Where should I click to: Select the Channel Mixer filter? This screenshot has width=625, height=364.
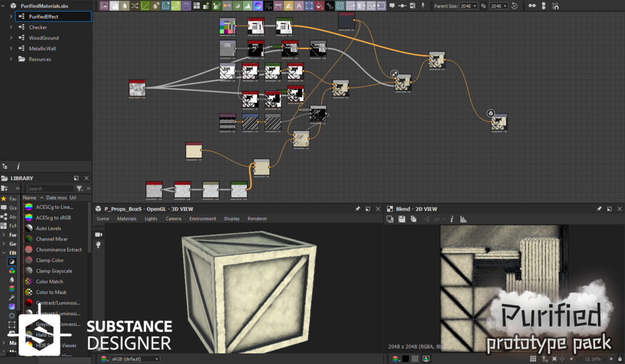coord(52,239)
